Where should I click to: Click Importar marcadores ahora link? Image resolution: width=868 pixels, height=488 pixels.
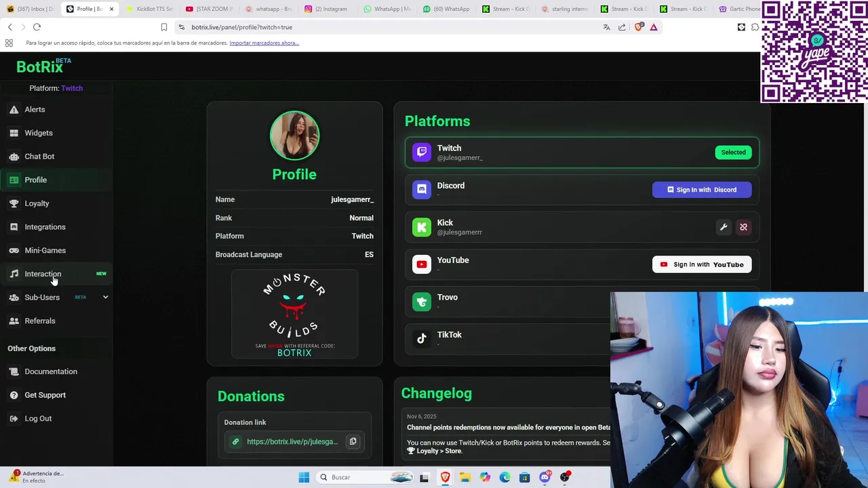click(264, 43)
